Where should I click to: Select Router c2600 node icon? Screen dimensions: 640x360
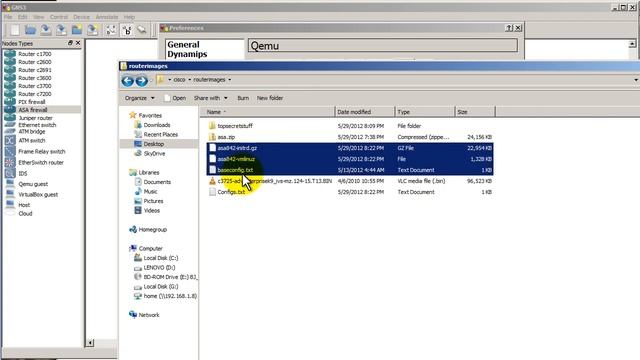click(x=10, y=62)
